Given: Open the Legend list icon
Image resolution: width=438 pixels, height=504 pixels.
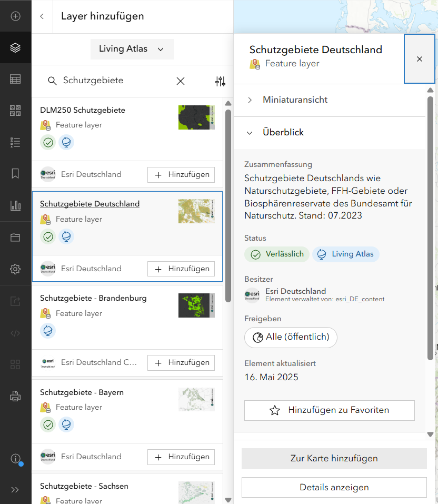Looking at the screenshot, I should 15,142.
